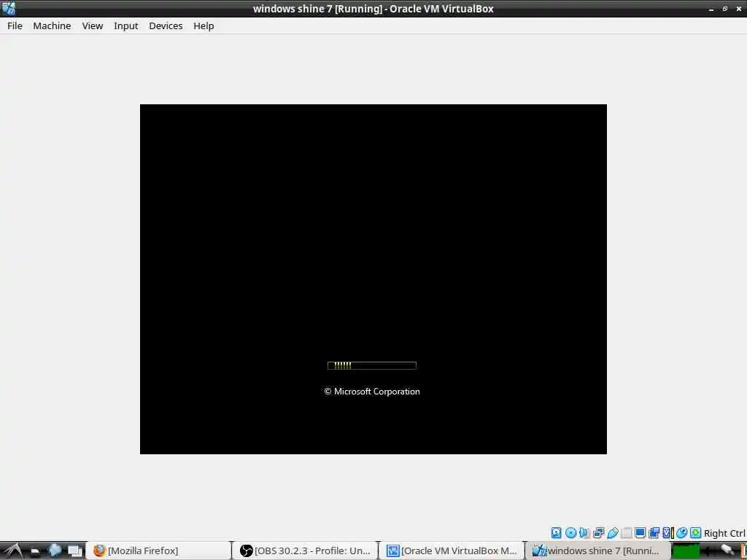Minimize the VirtualBox VM window
The image size is (747, 560).
point(711,9)
